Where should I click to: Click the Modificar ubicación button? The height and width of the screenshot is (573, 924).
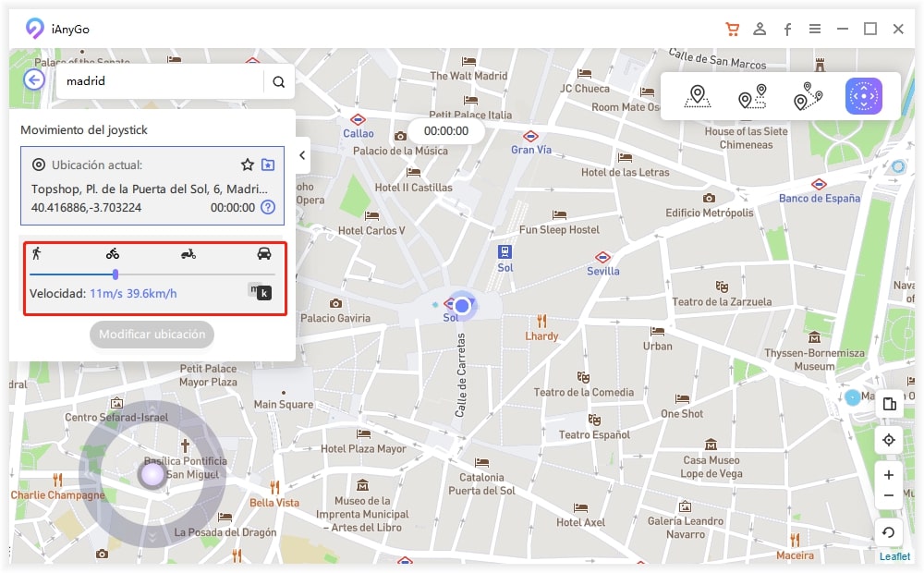pos(152,335)
